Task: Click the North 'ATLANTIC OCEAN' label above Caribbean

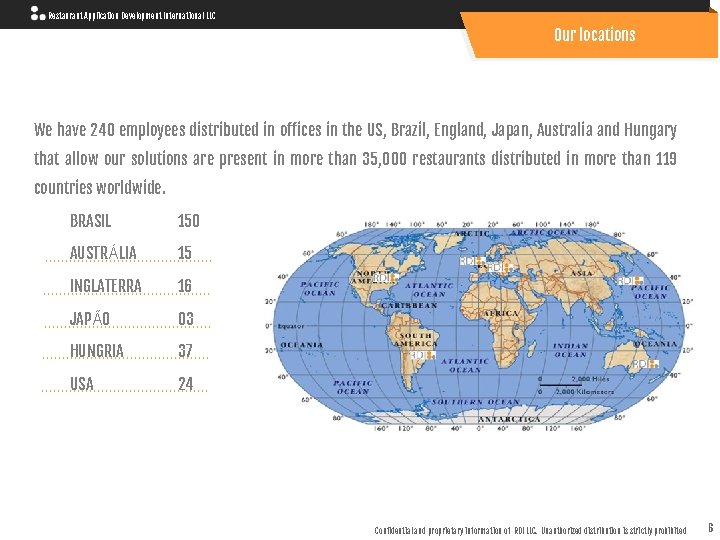Action: point(429,290)
